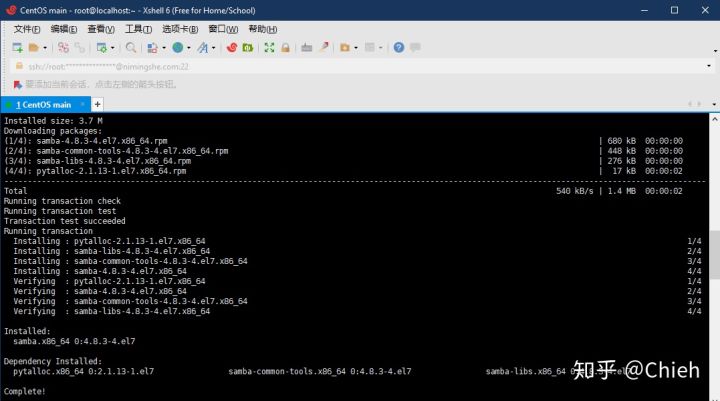Click the Lock screen padlock icon

pos(285,47)
